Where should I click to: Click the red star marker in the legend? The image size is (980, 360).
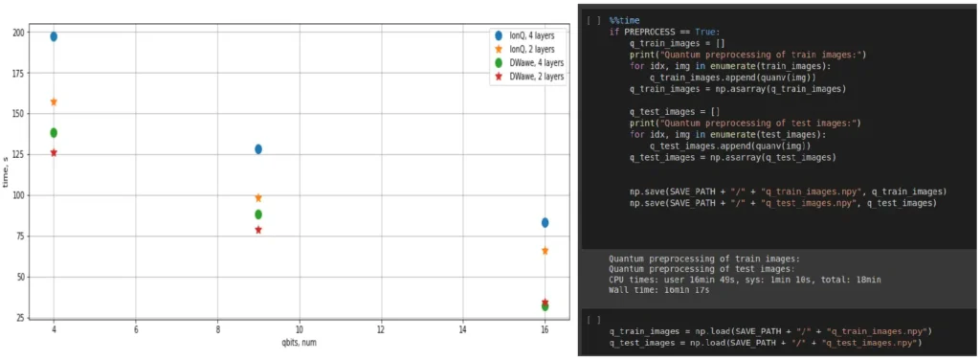click(x=499, y=76)
